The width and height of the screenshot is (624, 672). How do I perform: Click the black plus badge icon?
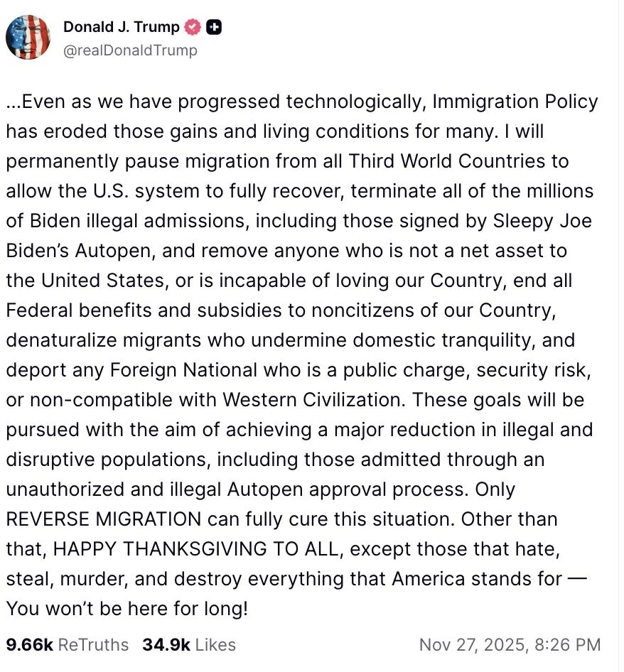[214, 27]
